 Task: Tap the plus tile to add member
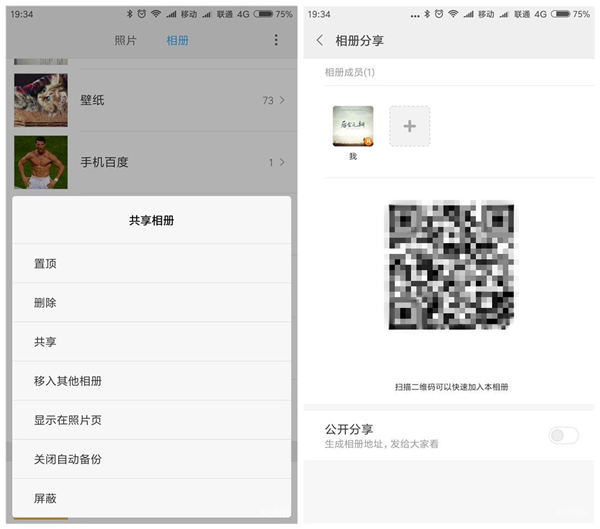click(409, 126)
